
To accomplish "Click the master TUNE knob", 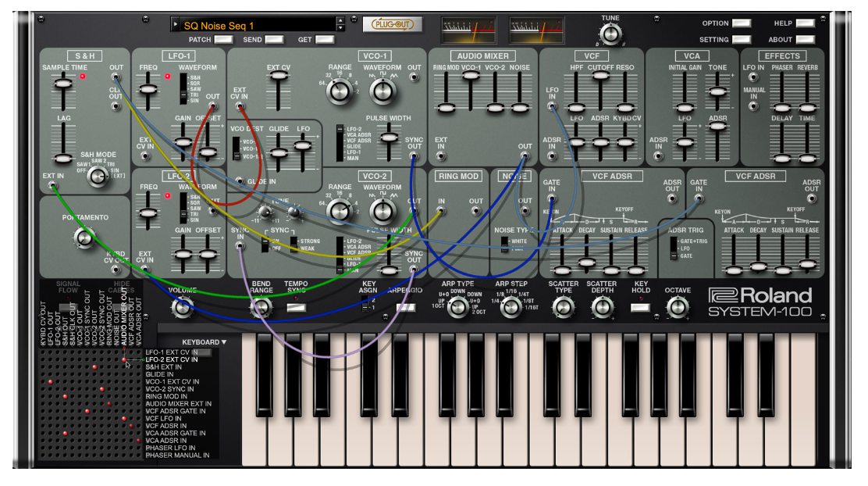I will 610,34.
